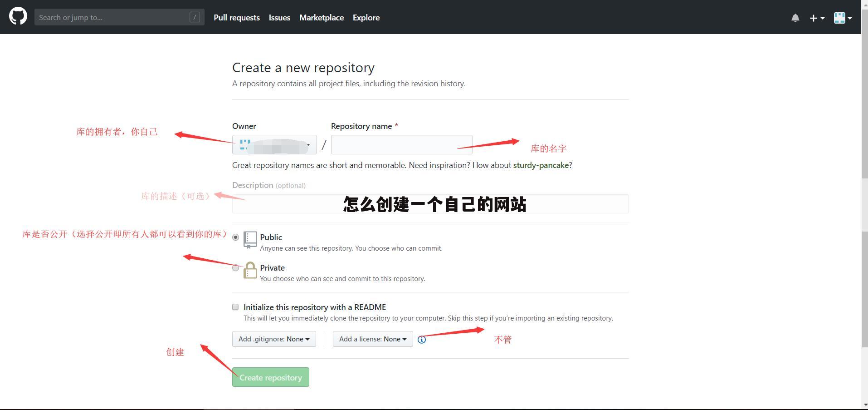Click into the Description field
This screenshot has width=868, height=410.
click(x=430, y=204)
